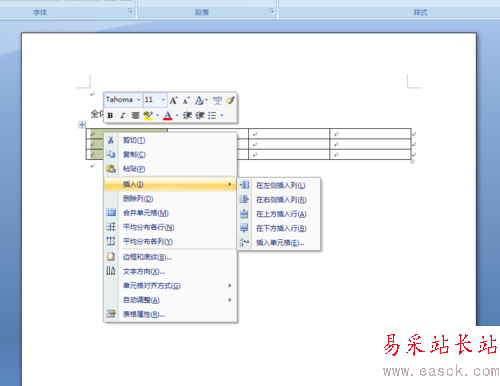500x386 pixels.
Task: Apply yellow text highlight color button
Action: click(148, 116)
